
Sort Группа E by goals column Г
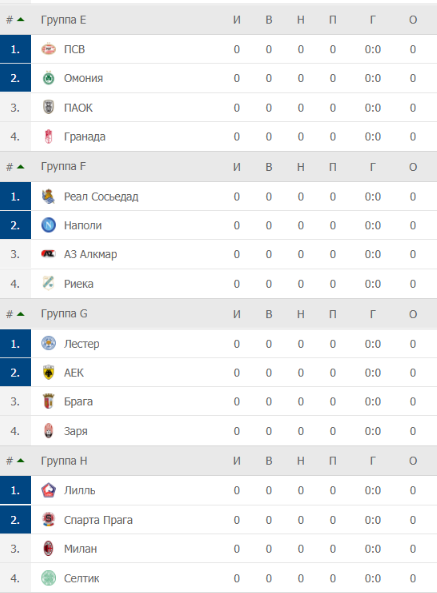[x=372, y=20]
